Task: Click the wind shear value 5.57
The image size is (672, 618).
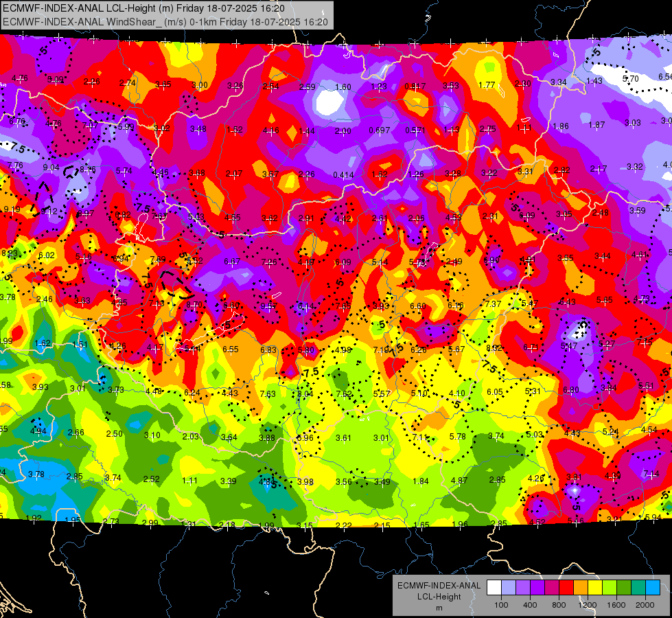Action: point(382,393)
